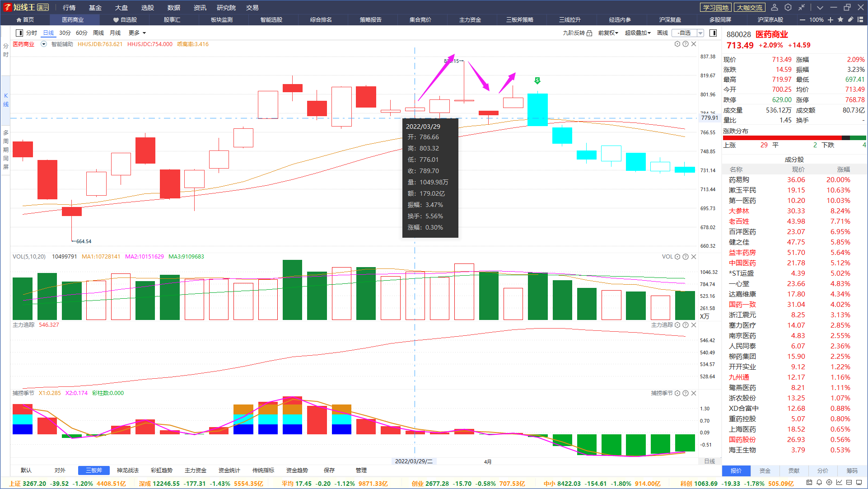Click the 学习园地 button
Screen dimensions: 868x489
[716, 8]
